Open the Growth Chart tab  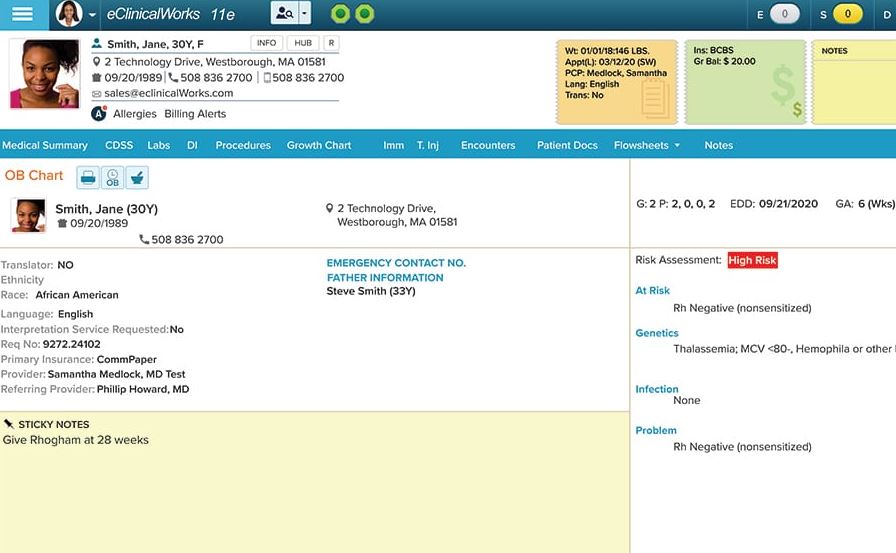click(319, 145)
